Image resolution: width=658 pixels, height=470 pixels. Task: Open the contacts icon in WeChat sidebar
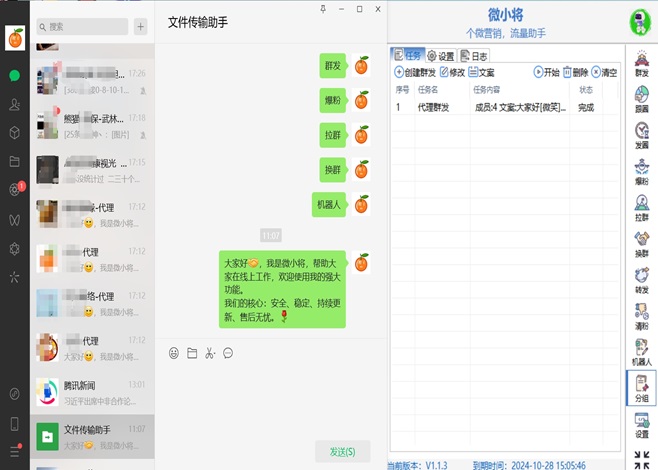coord(15,104)
